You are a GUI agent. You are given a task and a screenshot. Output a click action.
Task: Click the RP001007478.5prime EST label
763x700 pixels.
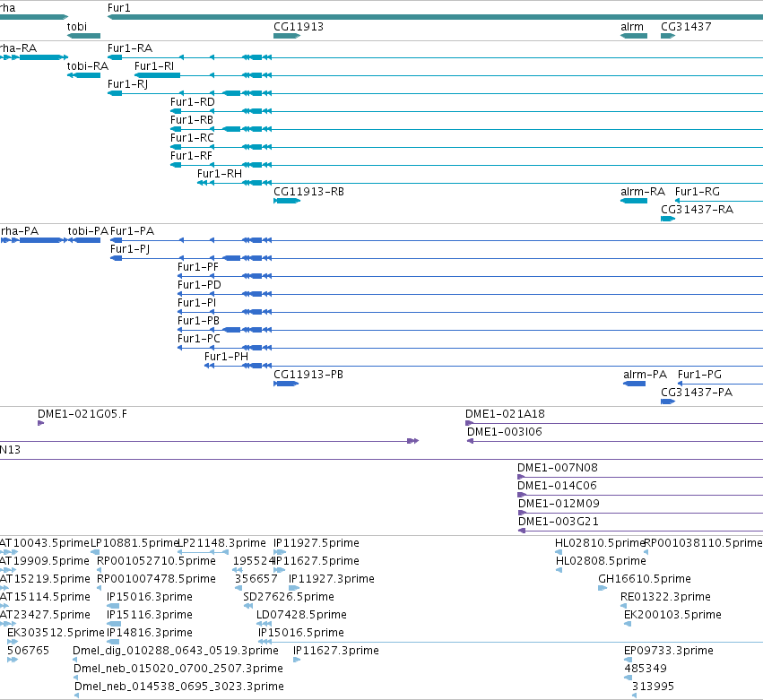pos(156,579)
